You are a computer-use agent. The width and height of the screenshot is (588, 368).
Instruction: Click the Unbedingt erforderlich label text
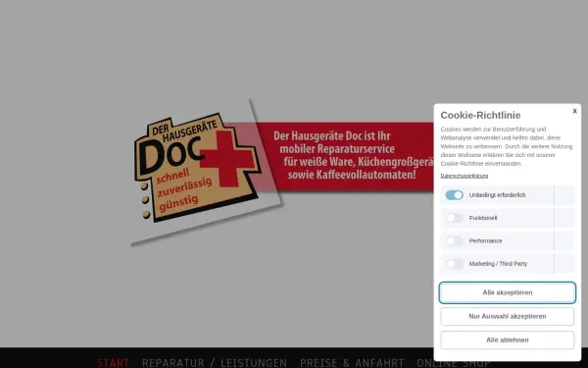click(x=497, y=195)
